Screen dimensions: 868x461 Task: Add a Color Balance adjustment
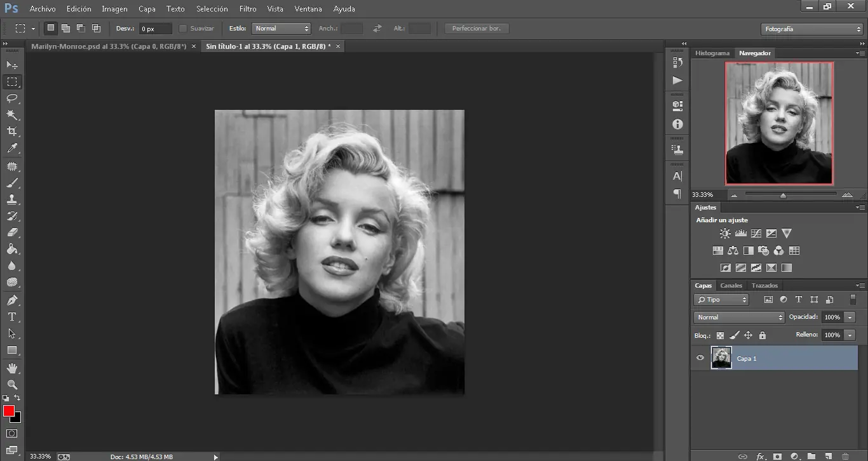click(x=733, y=251)
